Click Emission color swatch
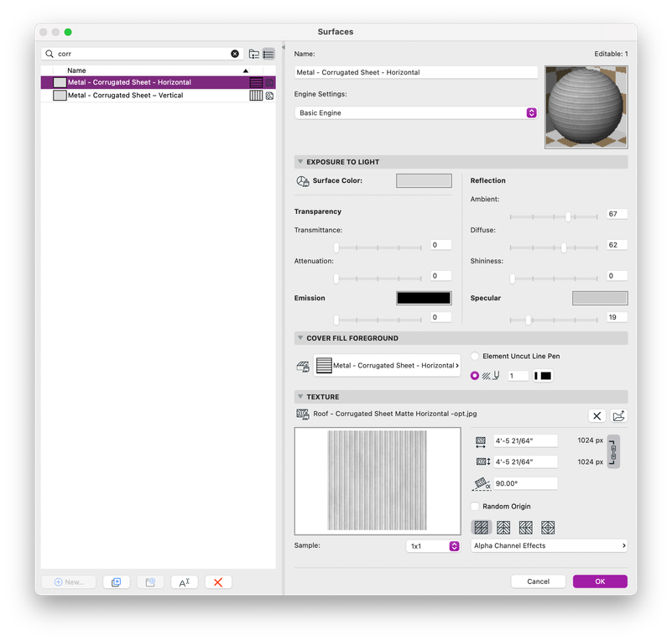672x641 pixels. (424, 298)
